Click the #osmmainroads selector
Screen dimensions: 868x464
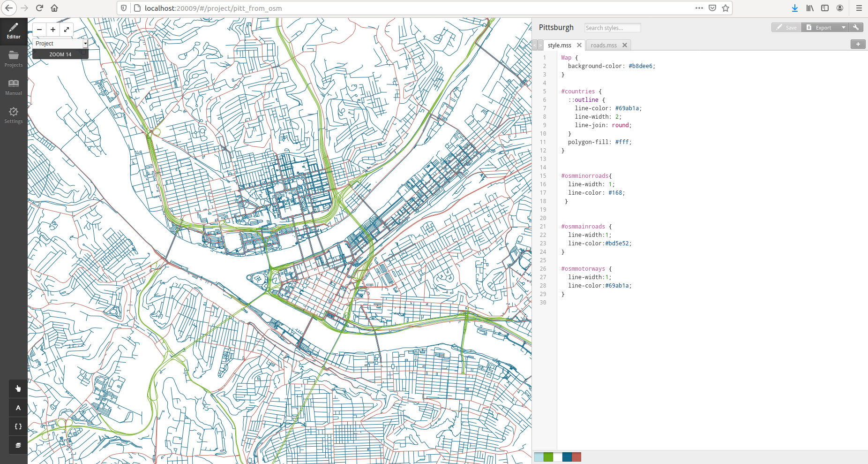[x=583, y=227]
